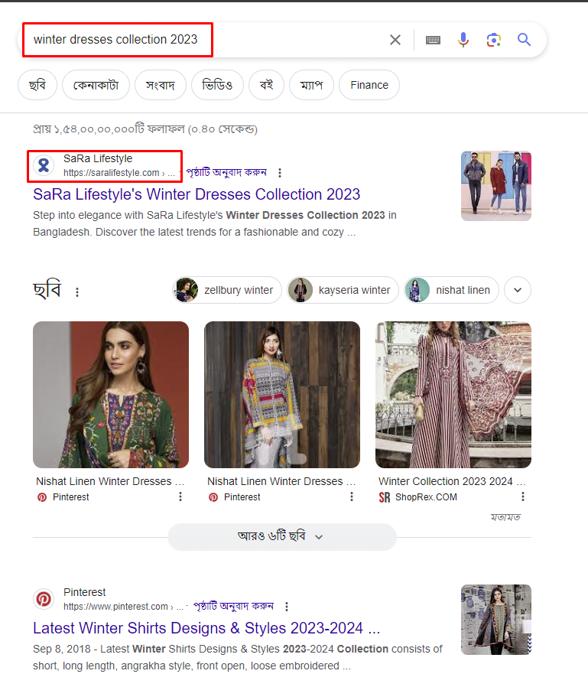Open Pinterest result thumbnail image
The image size is (588, 700).
(496, 620)
